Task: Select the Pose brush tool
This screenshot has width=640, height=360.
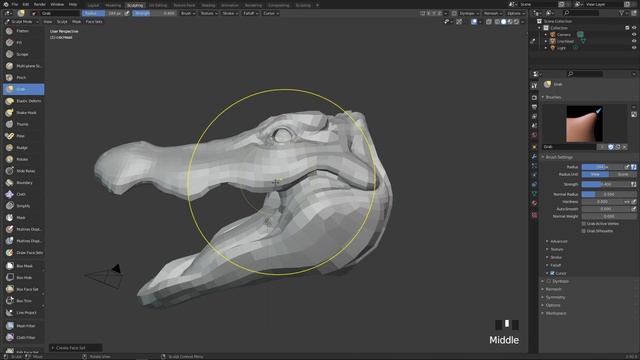Action: coord(23,136)
